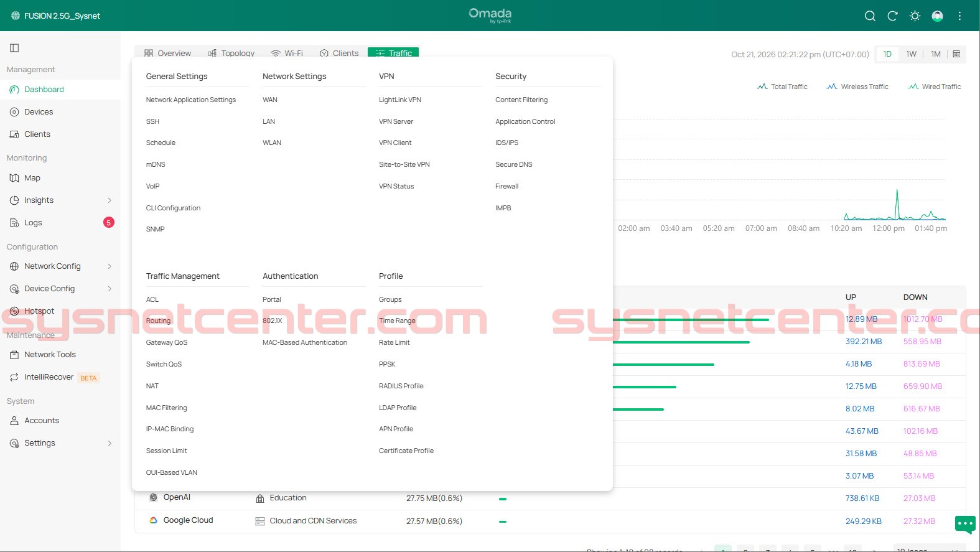The image size is (980, 552).
Task: Click the Devices sidebar icon
Action: click(14, 112)
